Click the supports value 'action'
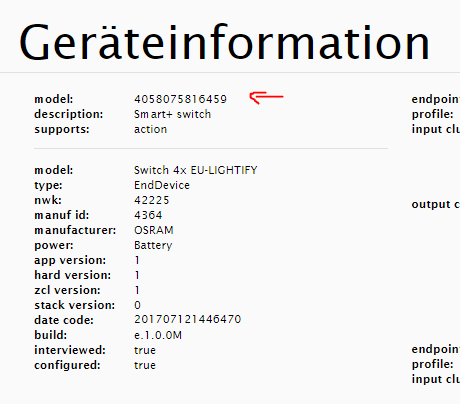460x404 pixels. [150, 129]
